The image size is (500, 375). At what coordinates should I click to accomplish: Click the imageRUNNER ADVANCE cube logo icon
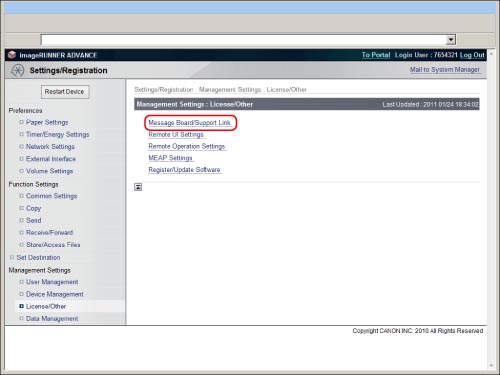coord(12,55)
